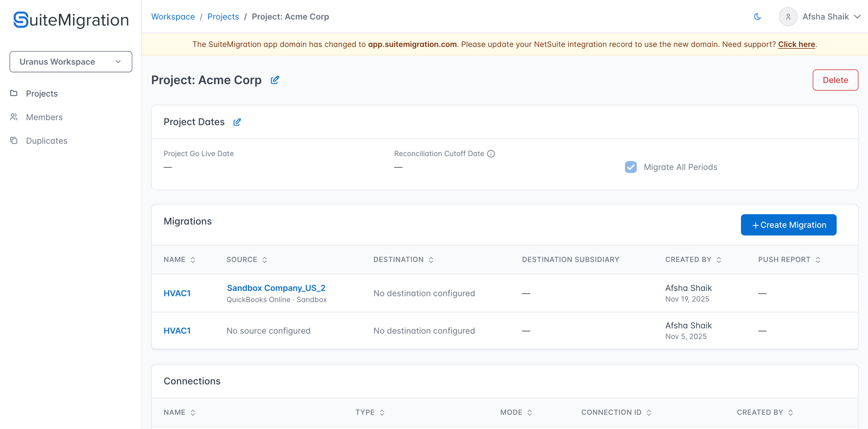Open the Click here support link

796,44
